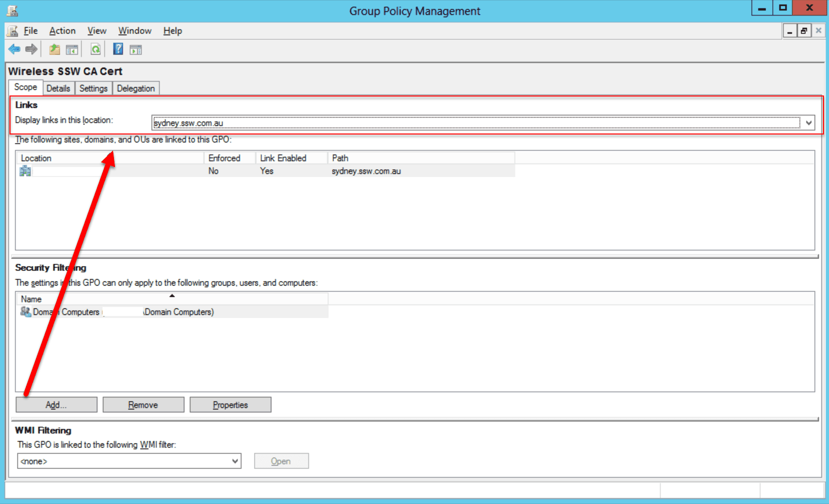Toggle Show/Hide Action Pane icon
Screen dimensions: 829x504
[135, 49]
